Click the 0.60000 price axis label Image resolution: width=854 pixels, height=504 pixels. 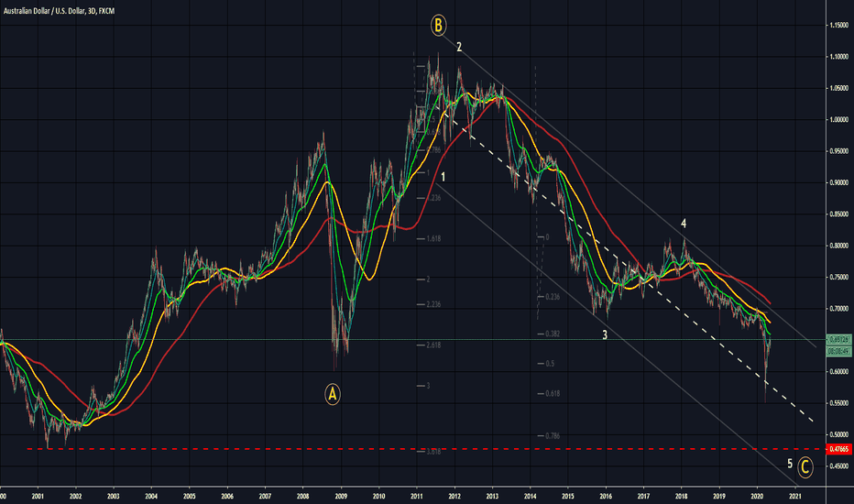[x=838, y=372]
